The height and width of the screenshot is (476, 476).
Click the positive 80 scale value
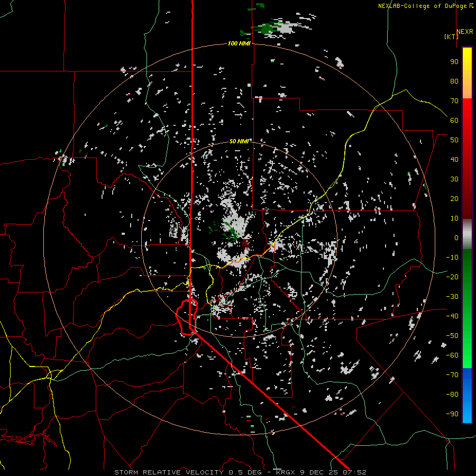click(454, 81)
